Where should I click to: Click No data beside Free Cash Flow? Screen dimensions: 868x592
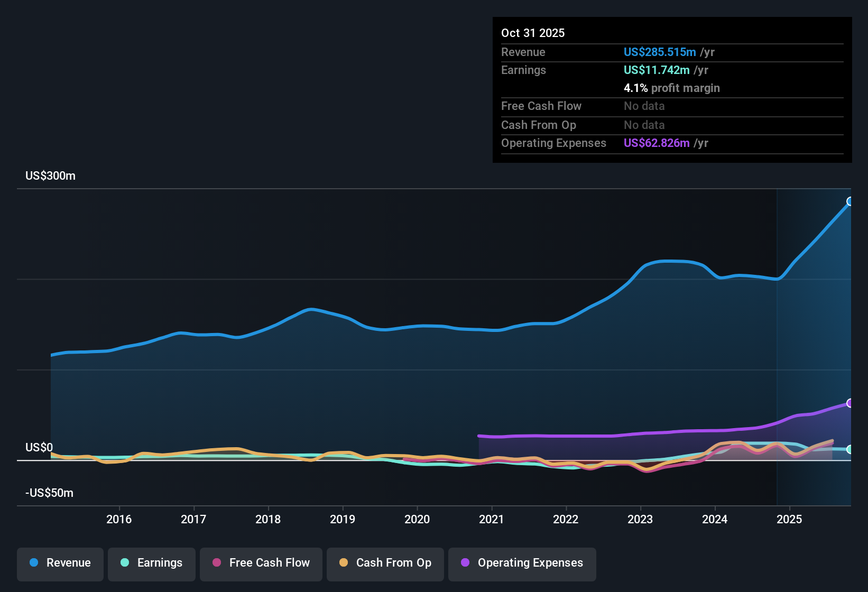click(644, 106)
